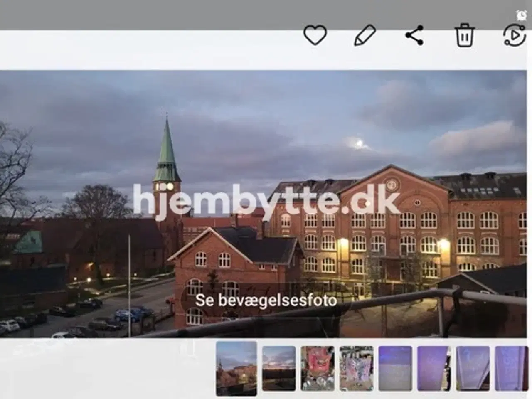Open the main church-and-school photo
The height and width of the screenshot is (399, 532).
263,204
